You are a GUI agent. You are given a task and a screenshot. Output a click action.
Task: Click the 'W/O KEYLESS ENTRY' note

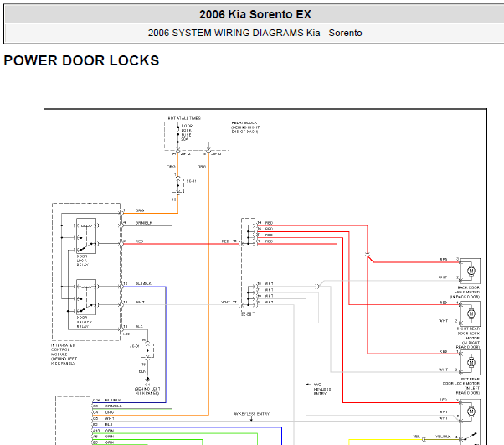(x=322, y=389)
